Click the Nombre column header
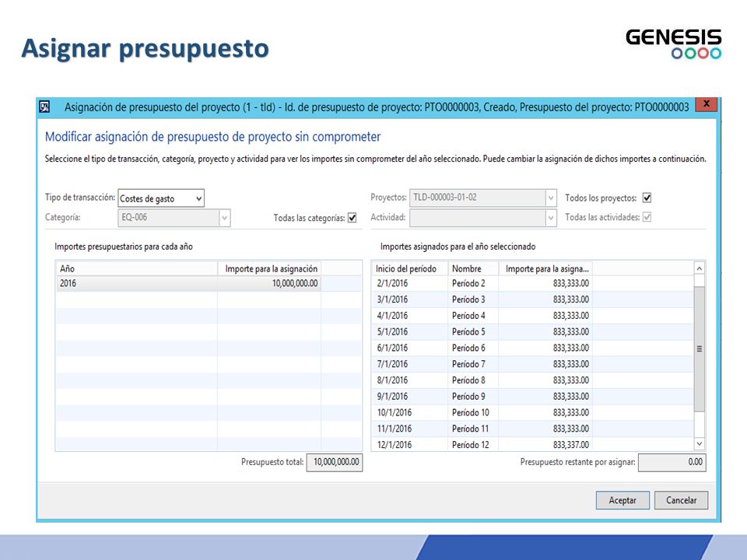Screen dimensions: 747x560 (x=473, y=268)
